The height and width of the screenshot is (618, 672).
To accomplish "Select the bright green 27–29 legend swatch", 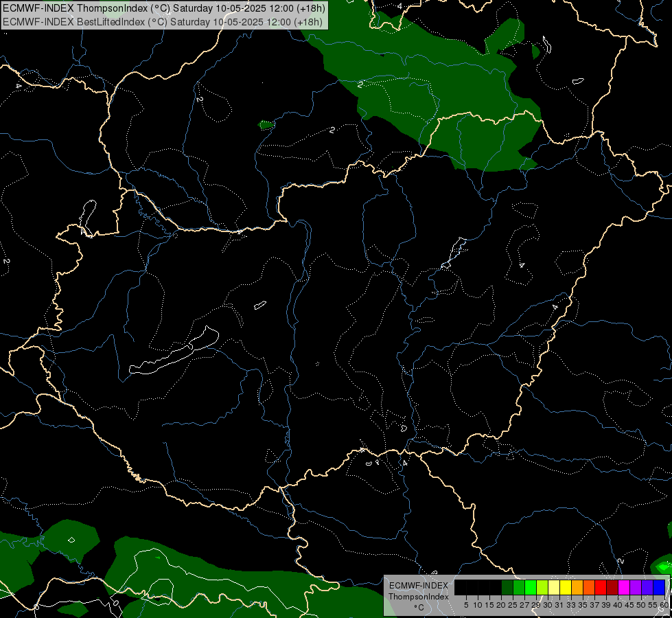I will [531, 587].
